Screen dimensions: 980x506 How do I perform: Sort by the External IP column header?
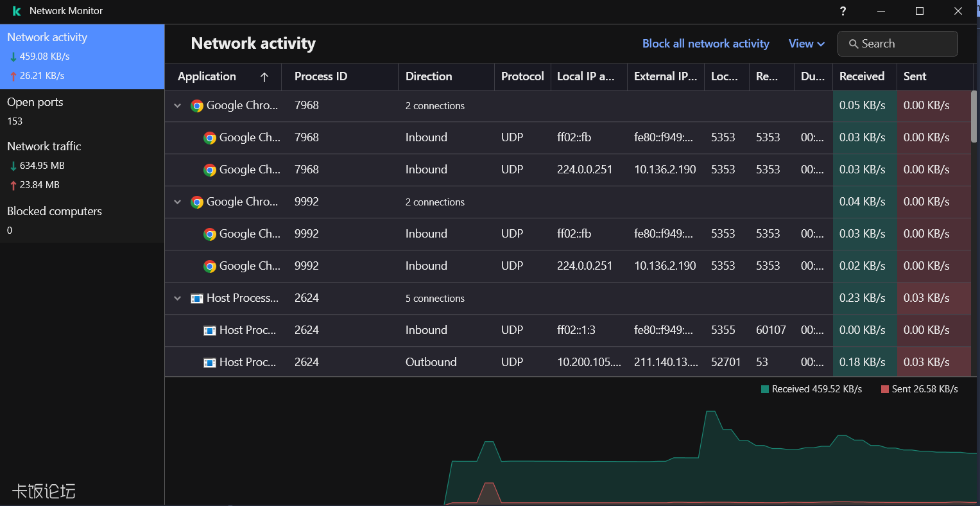click(666, 76)
